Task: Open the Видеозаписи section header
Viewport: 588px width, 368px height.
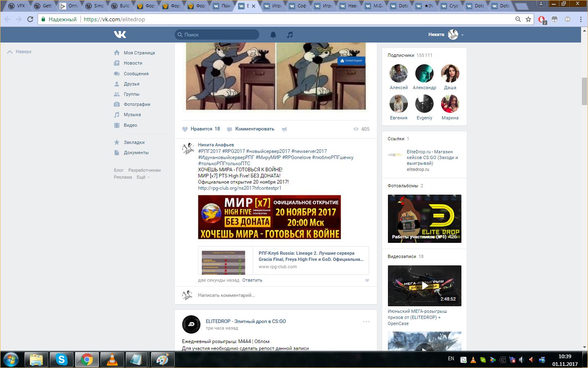Action: [405, 256]
